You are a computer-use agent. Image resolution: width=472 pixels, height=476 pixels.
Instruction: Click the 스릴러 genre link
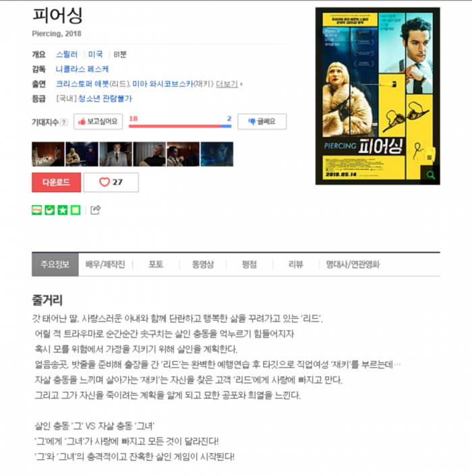(x=67, y=55)
